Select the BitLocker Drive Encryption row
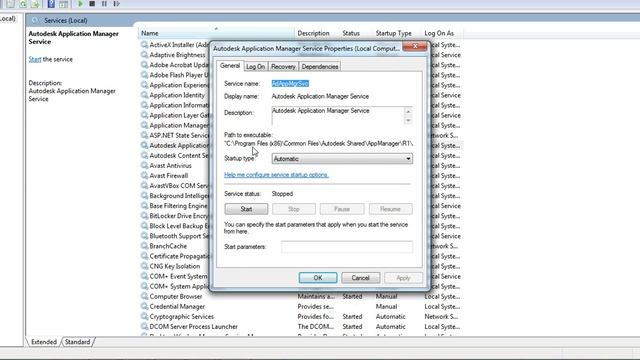The image size is (640, 360). [175, 216]
